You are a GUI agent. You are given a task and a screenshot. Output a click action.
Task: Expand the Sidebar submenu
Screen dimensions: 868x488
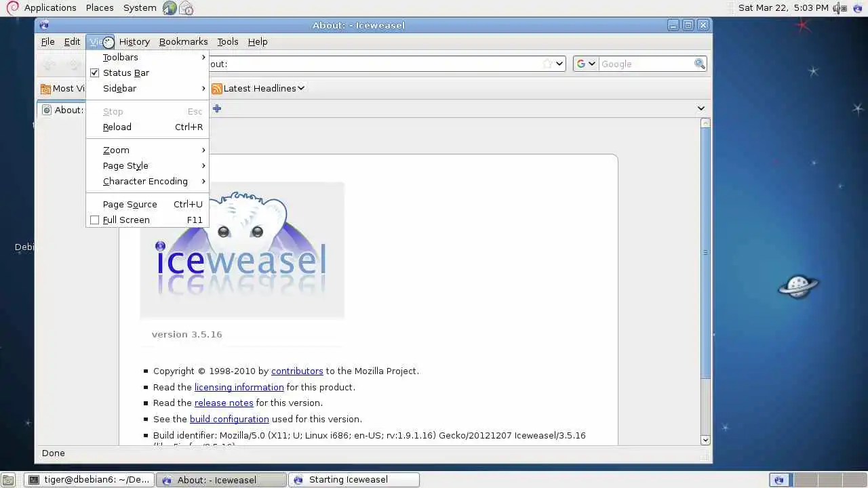[x=147, y=88]
